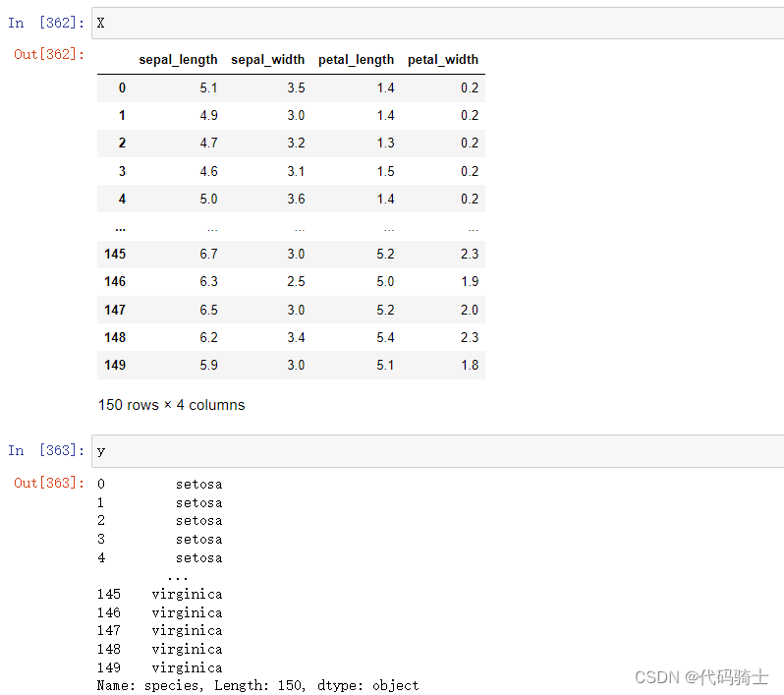Click row index 149 in the dataframe

115,366
